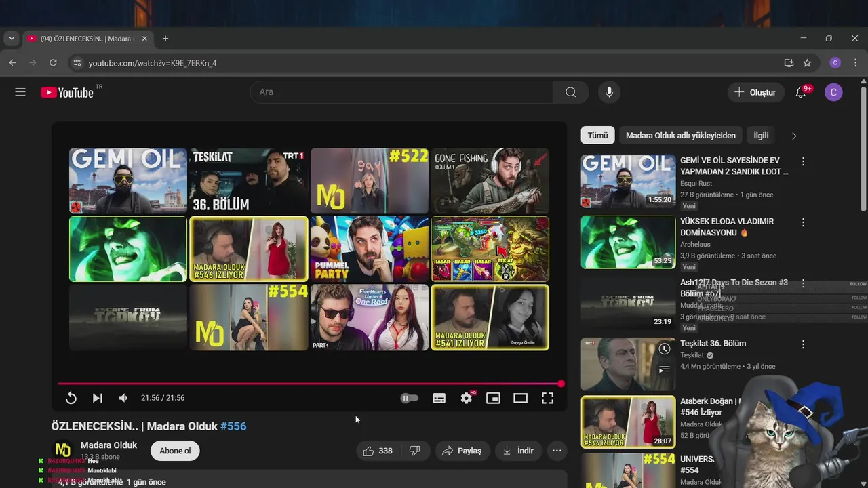The width and height of the screenshot is (868, 488).
Task: Select the Tümü filter chip
Action: click(x=597, y=136)
